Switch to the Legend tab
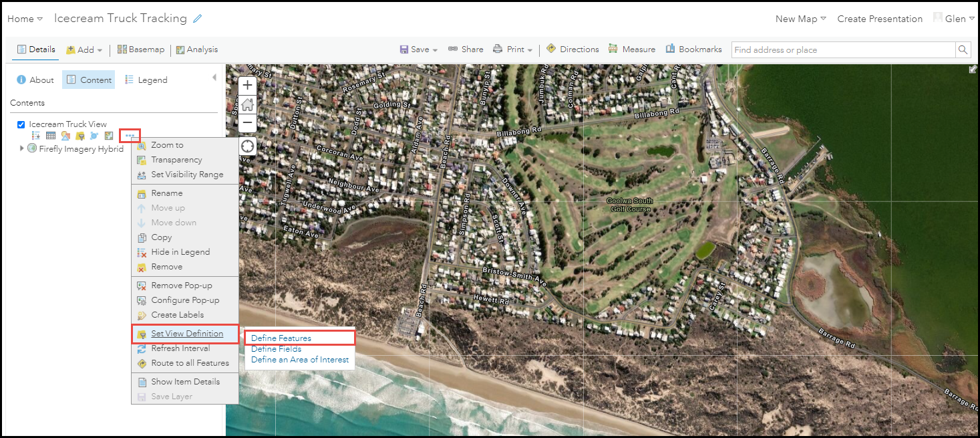Image resolution: width=980 pixels, height=438 pixels. pyautogui.click(x=152, y=80)
